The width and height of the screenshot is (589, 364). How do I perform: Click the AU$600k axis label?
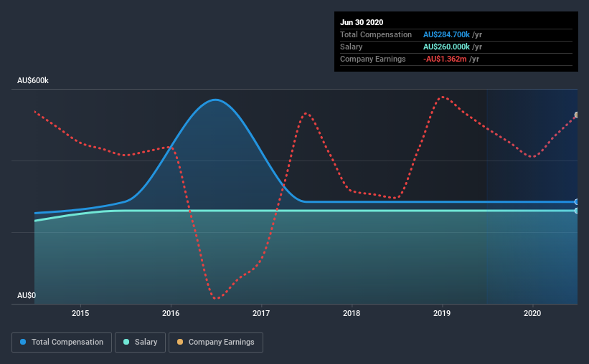33,81
